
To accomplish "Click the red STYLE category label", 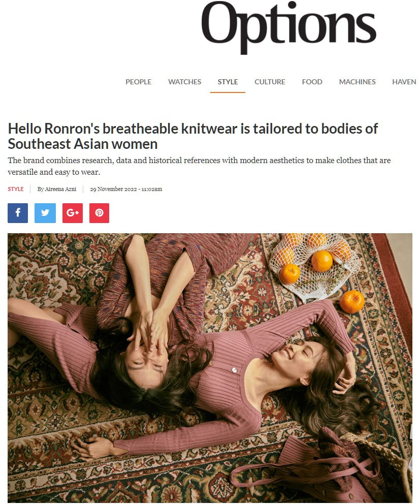I will [x=16, y=189].
